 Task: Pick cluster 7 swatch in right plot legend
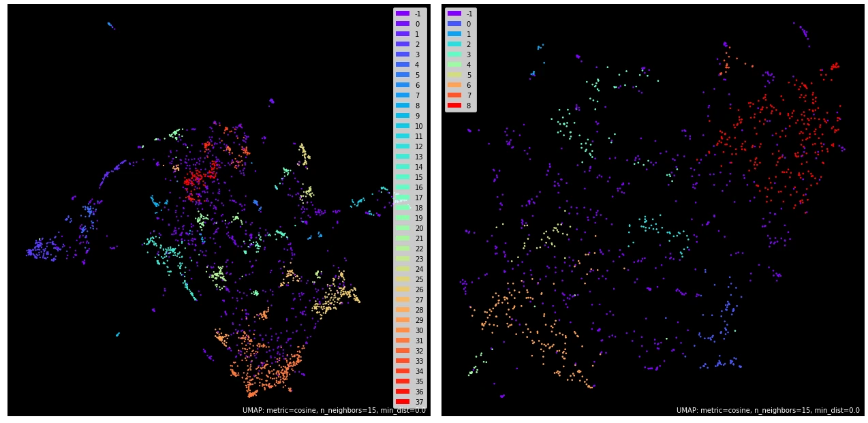tap(454, 95)
